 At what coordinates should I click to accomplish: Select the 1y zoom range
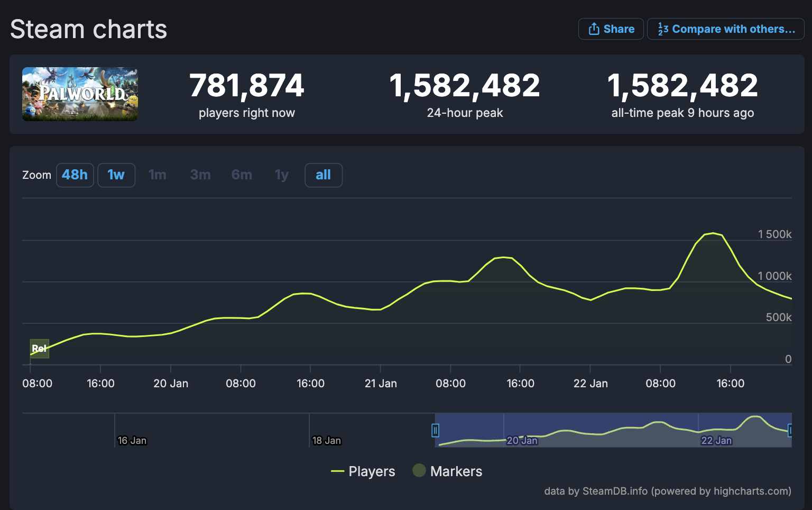pos(281,175)
